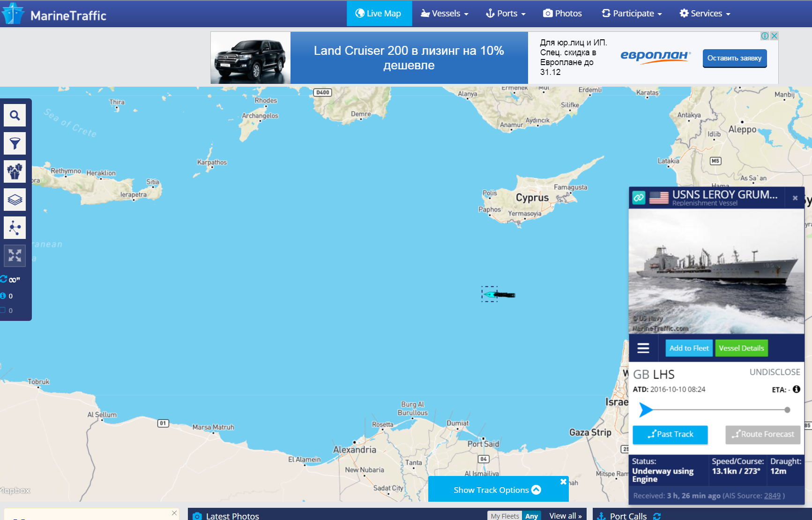Click the fleet ships icon in sidebar
Screen dimensions: 812x520
(x=15, y=171)
